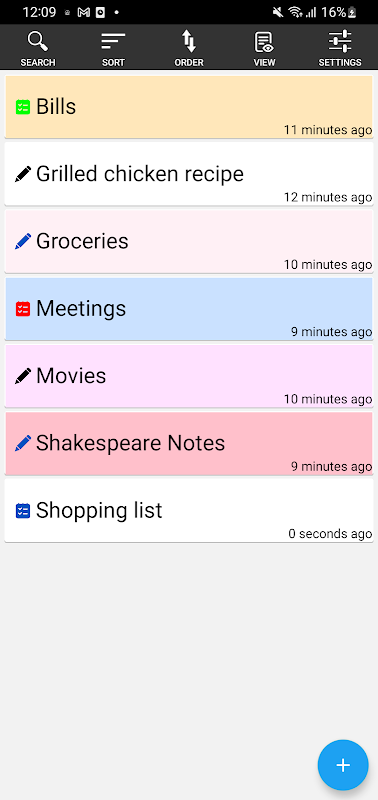The image size is (378, 800).
Task: Tap the blue checklist icon beside Shopping list
Action: point(23,511)
